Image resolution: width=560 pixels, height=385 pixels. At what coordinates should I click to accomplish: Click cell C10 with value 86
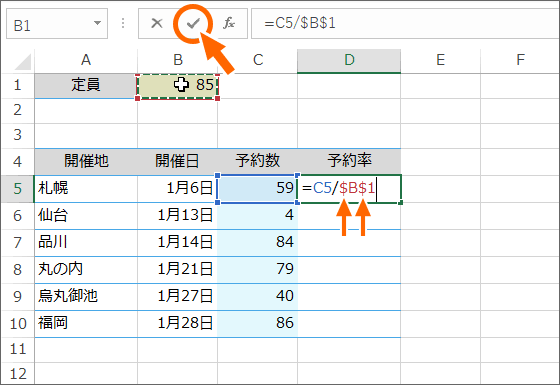(x=258, y=324)
